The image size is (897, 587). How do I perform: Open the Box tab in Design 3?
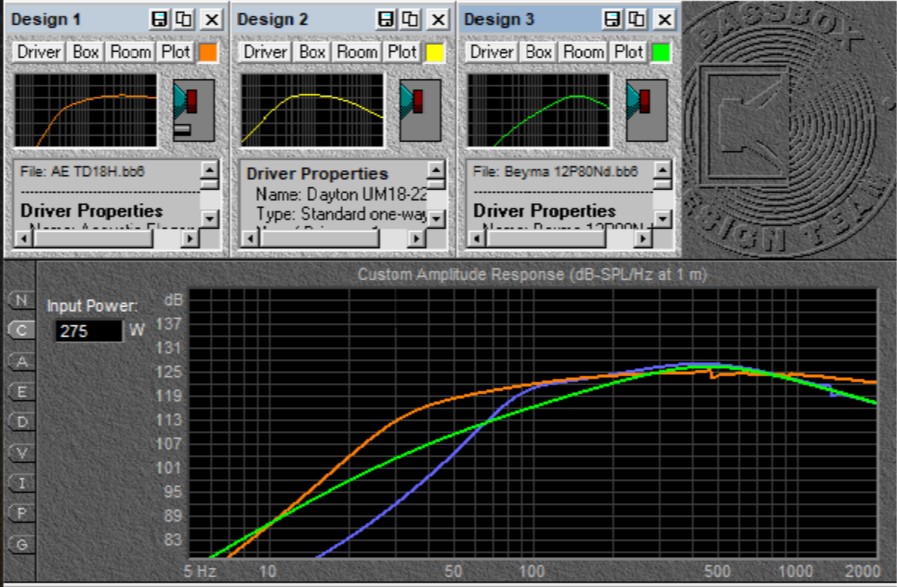538,52
